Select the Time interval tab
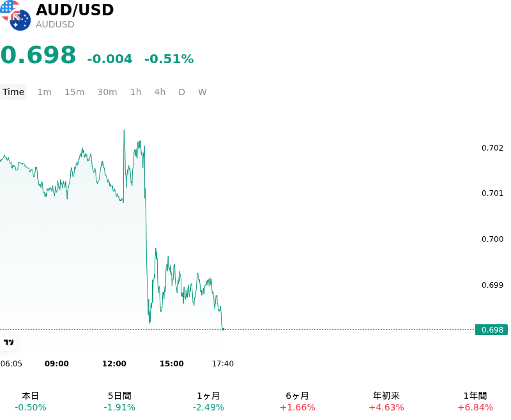Image resolution: width=511 pixels, height=420 pixels. 13,92
